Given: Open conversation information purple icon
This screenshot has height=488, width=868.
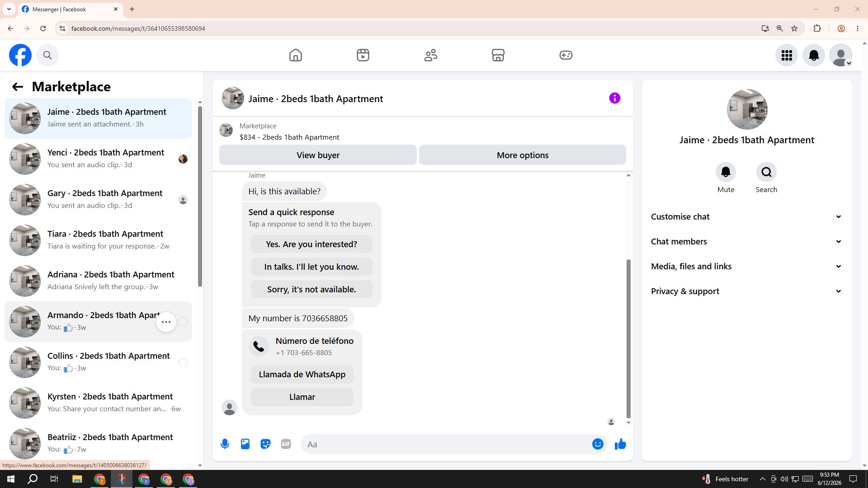Looking at the screenshot, I should click(x=615, y=98).
